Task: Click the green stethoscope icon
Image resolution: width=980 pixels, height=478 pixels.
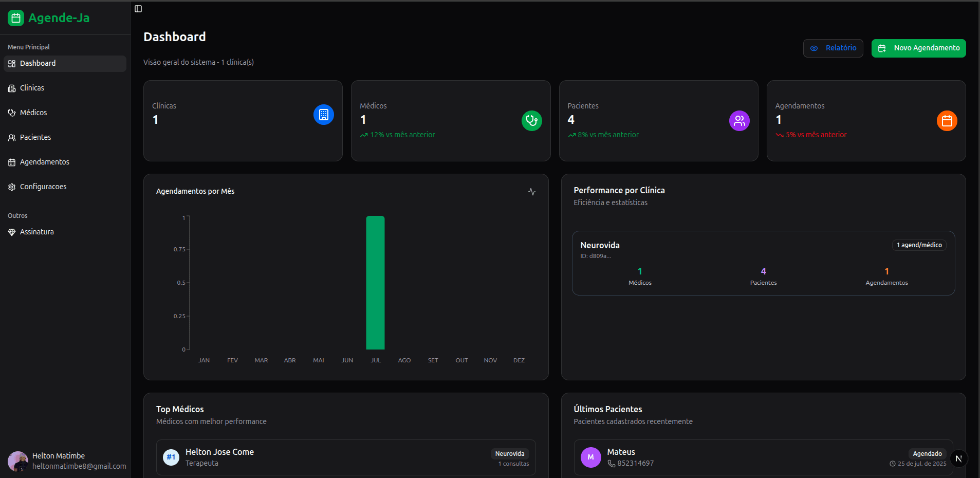Action: [x=531, y=121]
